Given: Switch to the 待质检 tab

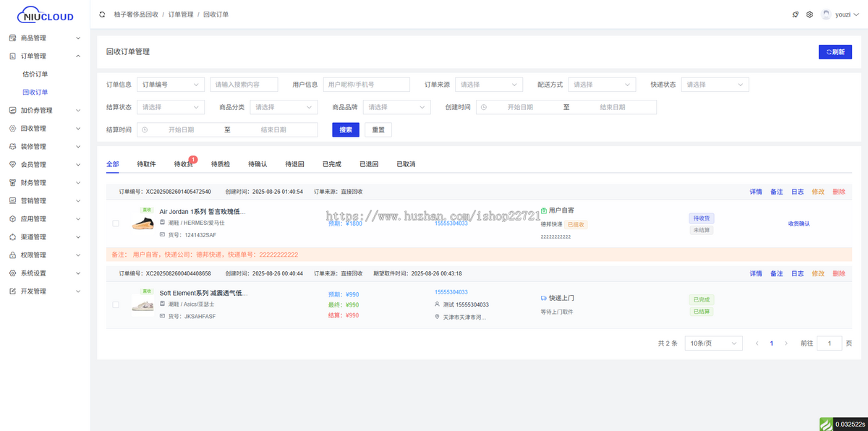Looking at the screenshot, I should point(220,164).
